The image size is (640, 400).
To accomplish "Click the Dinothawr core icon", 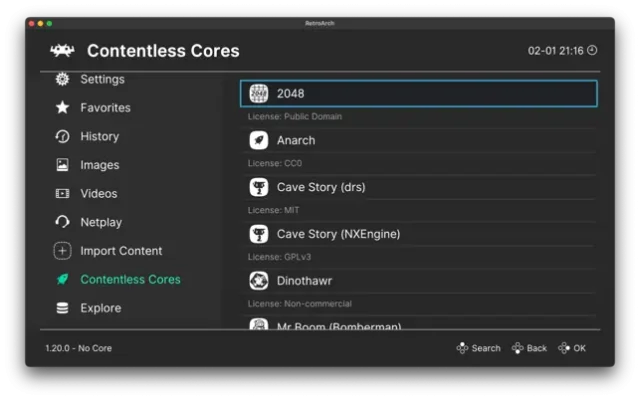I will coord(258,281).
